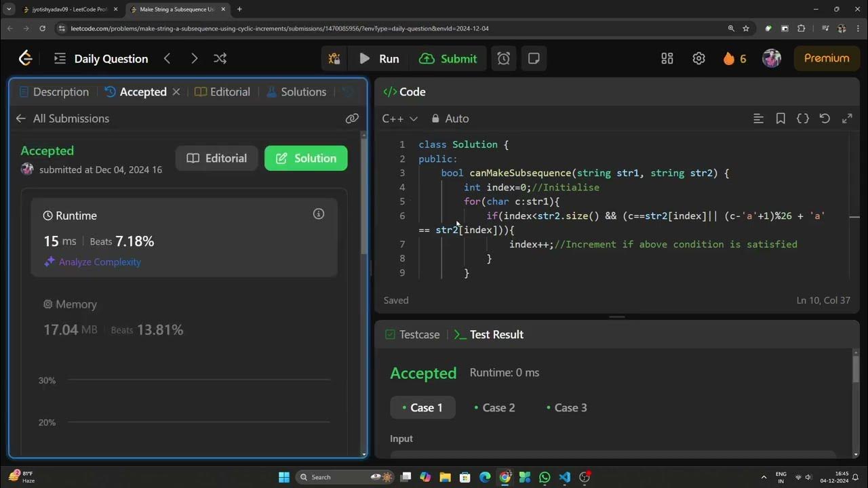Open Visual Studio Code from the taskbar
This screenshot has height=488, width=868.
[564, 477]
